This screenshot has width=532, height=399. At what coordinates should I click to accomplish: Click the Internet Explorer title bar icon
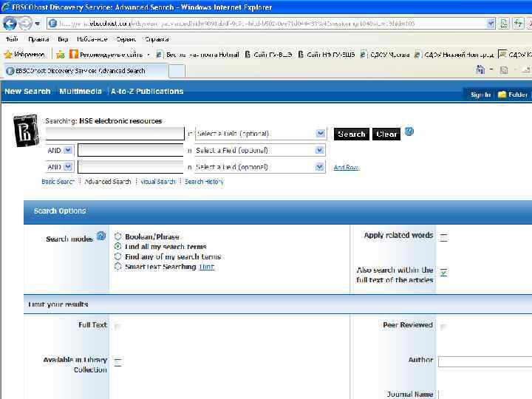point(5,7)
